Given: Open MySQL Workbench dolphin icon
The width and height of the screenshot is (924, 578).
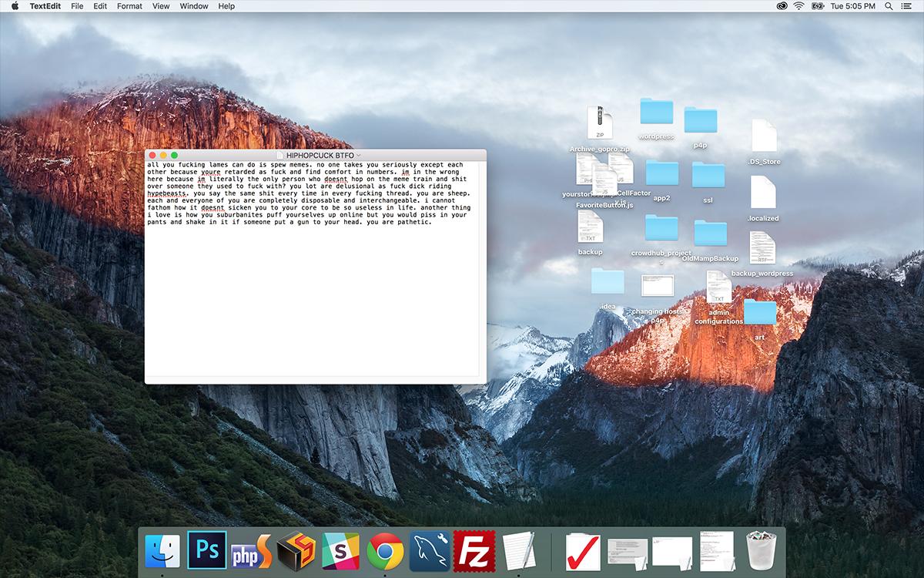Looking at the screenshot, I should (x=429, y=550).
